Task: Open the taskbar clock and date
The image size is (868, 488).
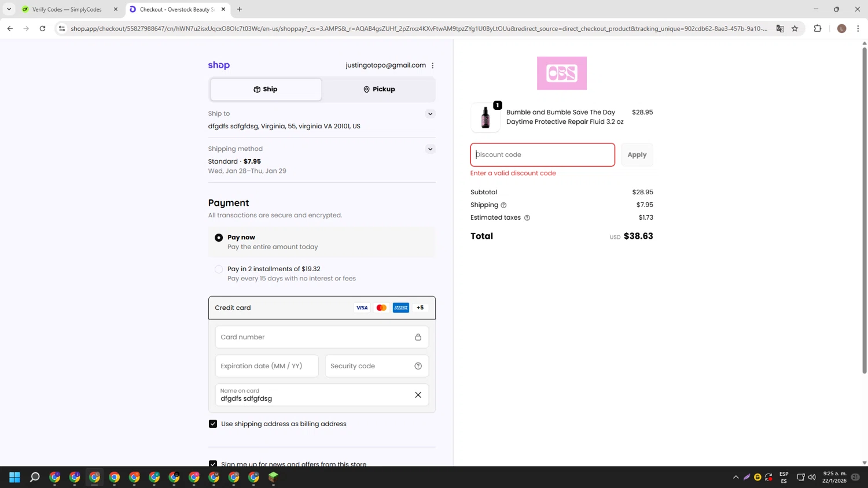Action: click(x=834, y=477)
